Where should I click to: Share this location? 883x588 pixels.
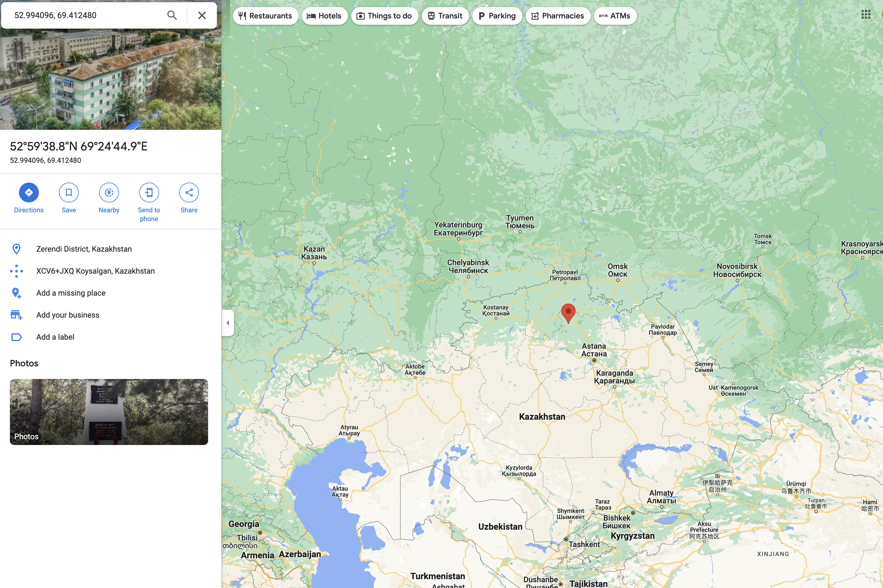tap(189, 192)
